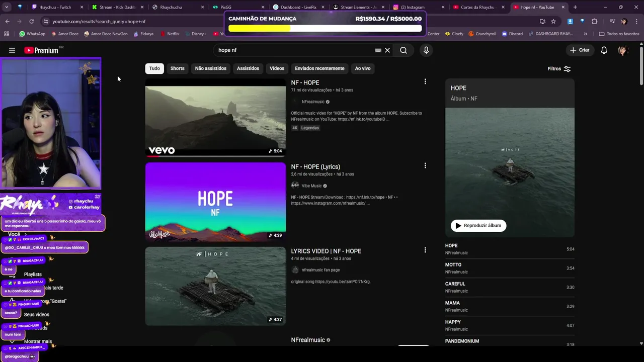Close the rhaychuu - Twitch tab
This screenshot has width=644, height=362.
point(83,7)
